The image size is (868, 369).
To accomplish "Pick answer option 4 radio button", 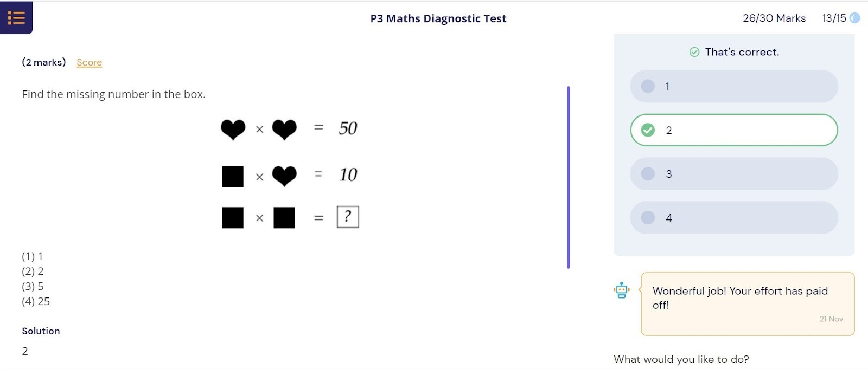I will point(648,218).
